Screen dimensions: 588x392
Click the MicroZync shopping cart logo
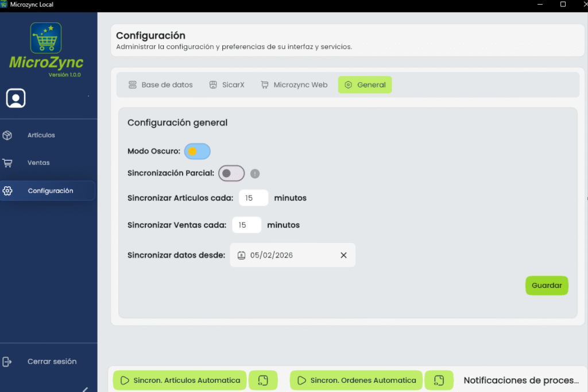[x=46, y=39]
